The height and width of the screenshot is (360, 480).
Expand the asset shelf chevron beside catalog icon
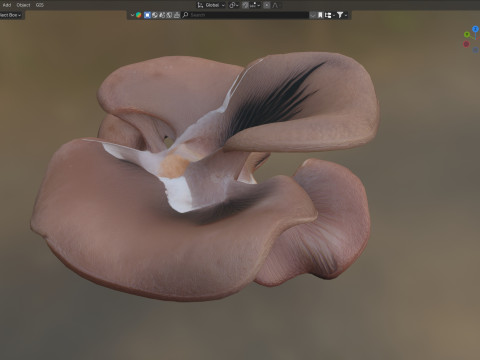click(132, 15)
